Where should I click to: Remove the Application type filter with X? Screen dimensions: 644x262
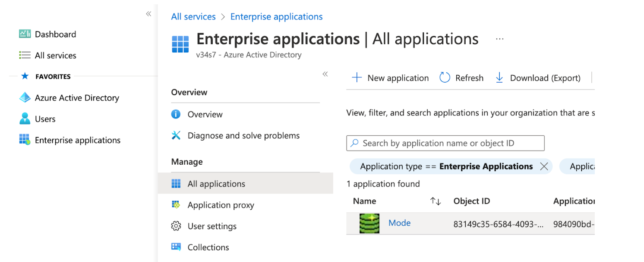click(x=544, y=166)
